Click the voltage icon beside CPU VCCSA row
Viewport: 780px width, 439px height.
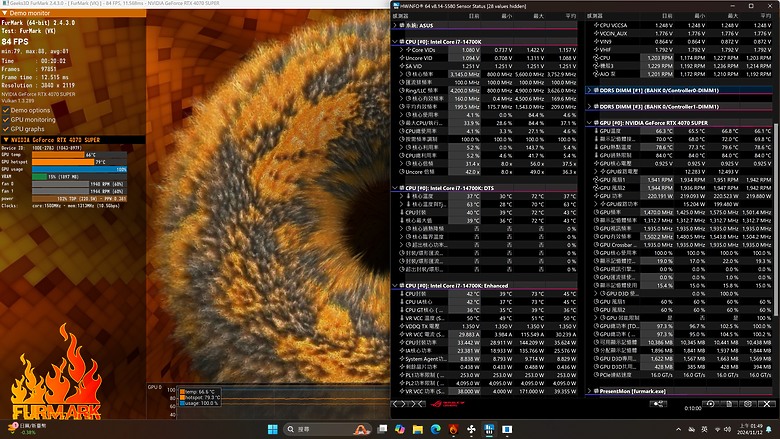point(596,25)
